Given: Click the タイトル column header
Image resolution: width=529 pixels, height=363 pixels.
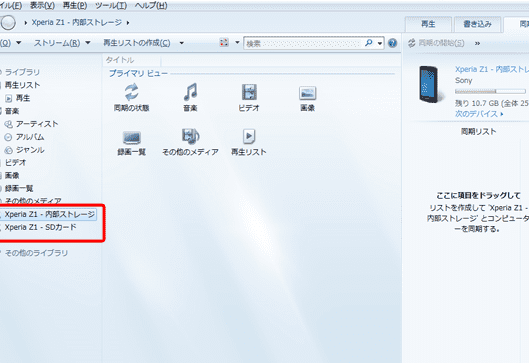Looking at the screenshot, I should click(120, 60).
